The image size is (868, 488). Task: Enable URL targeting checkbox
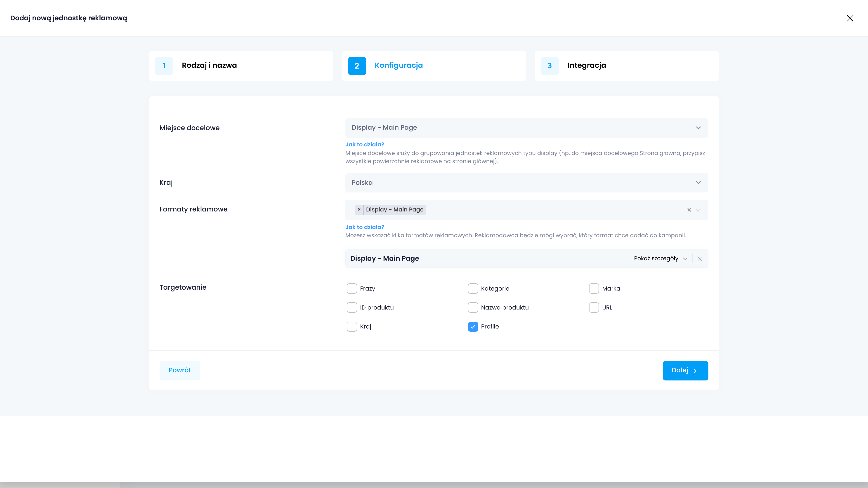[x=594, y=307]
